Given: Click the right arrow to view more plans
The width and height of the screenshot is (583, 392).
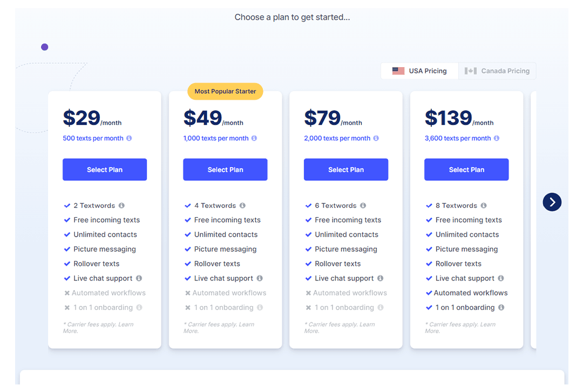Looking at the screenshot, I should (x=552, y=202).
